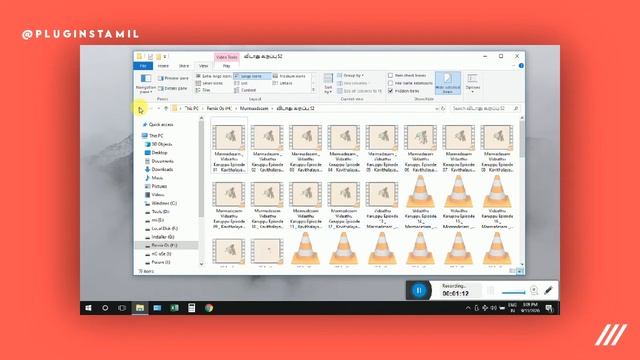Screen dimensions: 640x360
Task: Click This PC in address breadcrumb
Action: [x=191, y=109]
